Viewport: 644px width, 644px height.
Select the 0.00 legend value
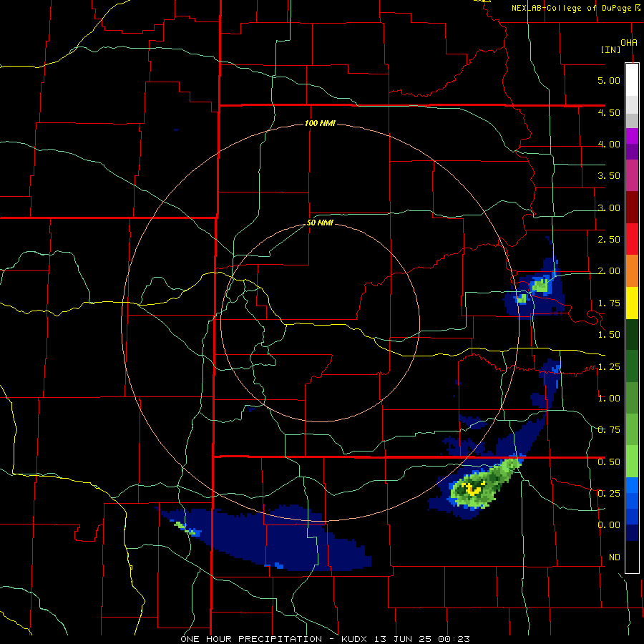point(609,525)
